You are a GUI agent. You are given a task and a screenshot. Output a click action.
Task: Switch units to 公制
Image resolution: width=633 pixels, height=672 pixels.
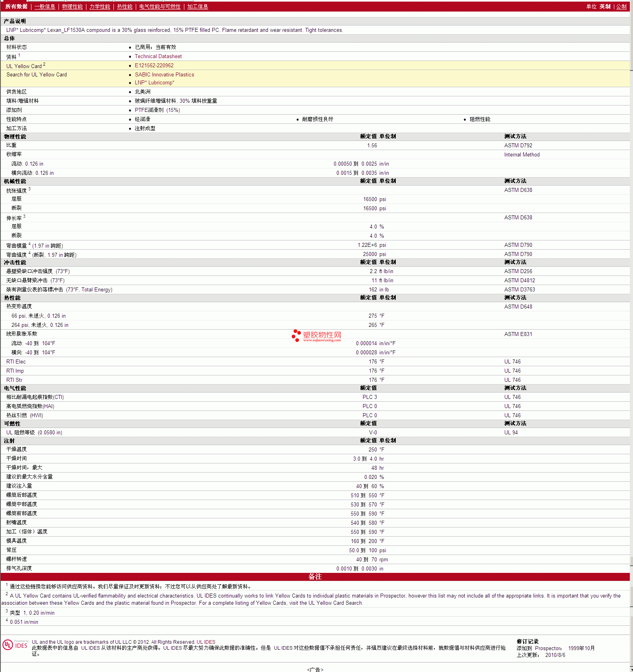621,6
